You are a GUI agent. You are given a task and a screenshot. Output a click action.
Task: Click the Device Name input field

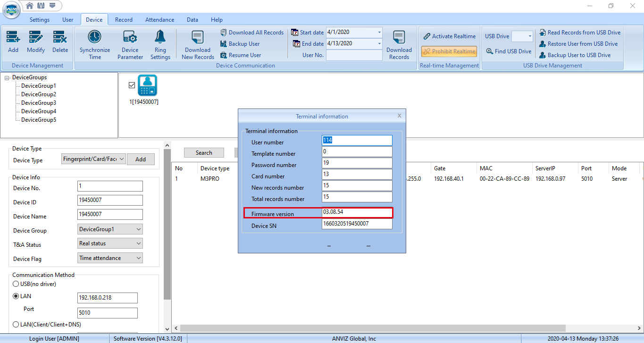coord(110,214)
